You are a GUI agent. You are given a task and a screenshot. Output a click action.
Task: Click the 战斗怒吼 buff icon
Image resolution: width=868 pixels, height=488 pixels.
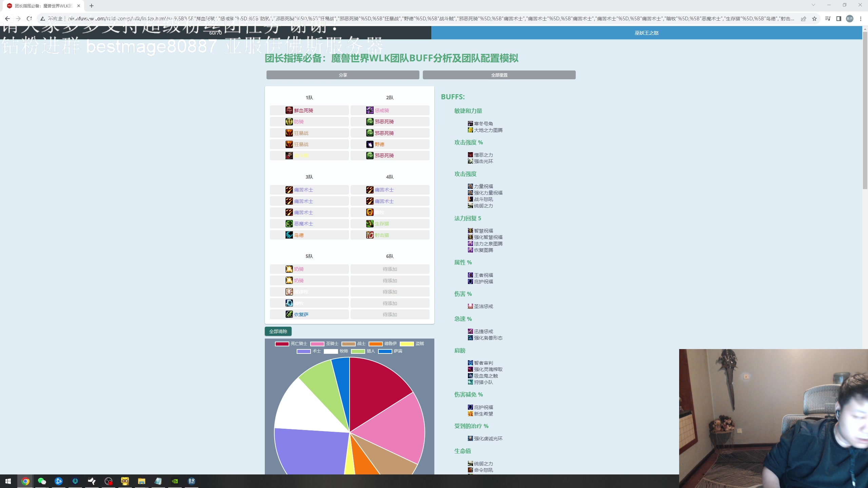pyautogui.click(x=470, y=199)
